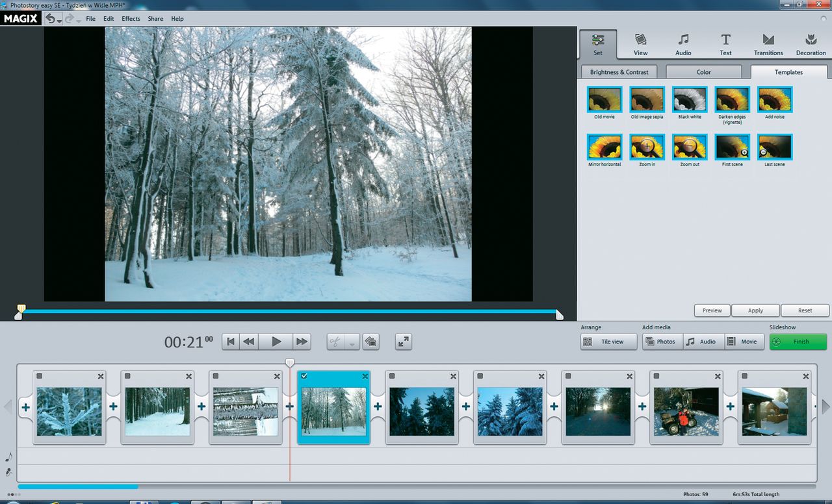Apply the Darken edges (vignette) template
832x504 pixels.
pos(732,99)
